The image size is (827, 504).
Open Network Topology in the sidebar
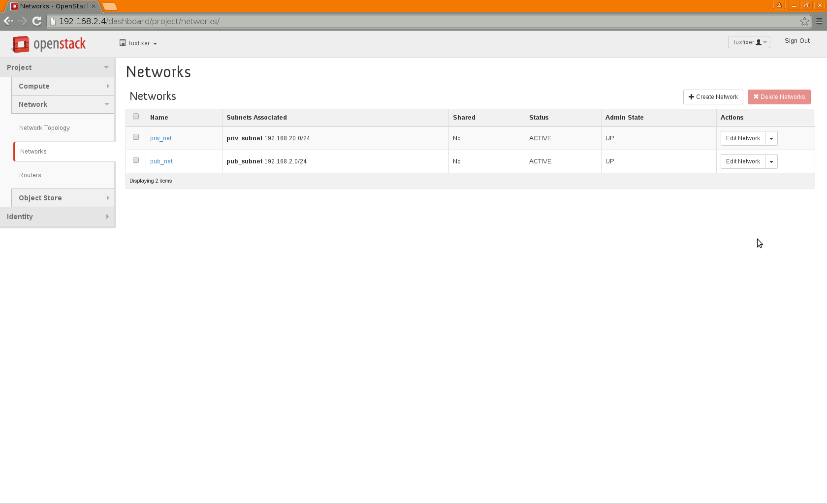[x=44, y=128]
